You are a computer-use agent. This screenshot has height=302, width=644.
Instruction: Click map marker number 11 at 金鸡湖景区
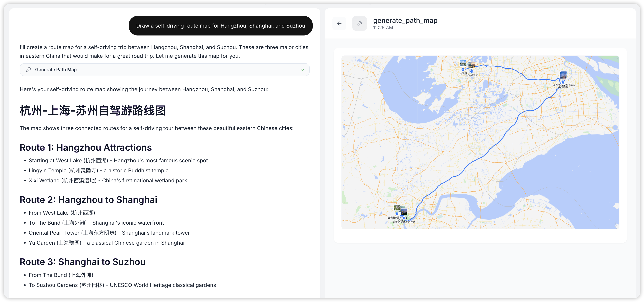(471, 71)
